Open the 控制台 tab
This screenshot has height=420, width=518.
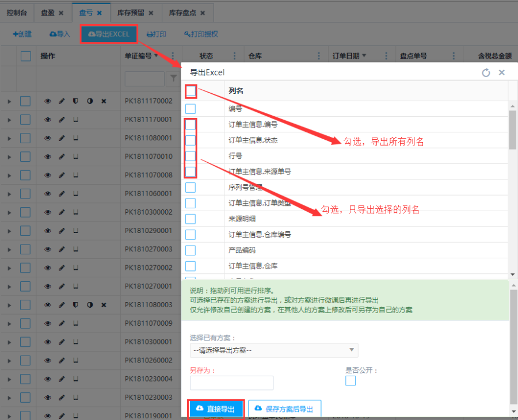click(x=17, y=13)
